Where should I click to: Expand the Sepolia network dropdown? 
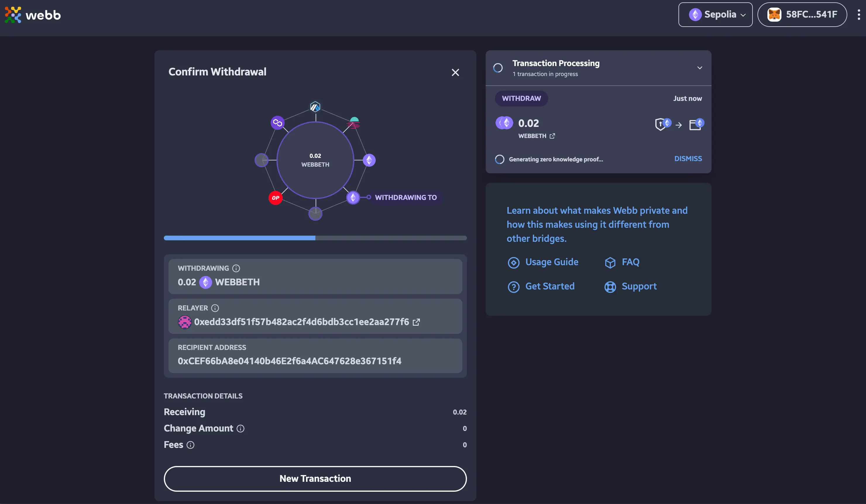coord(715,14)
